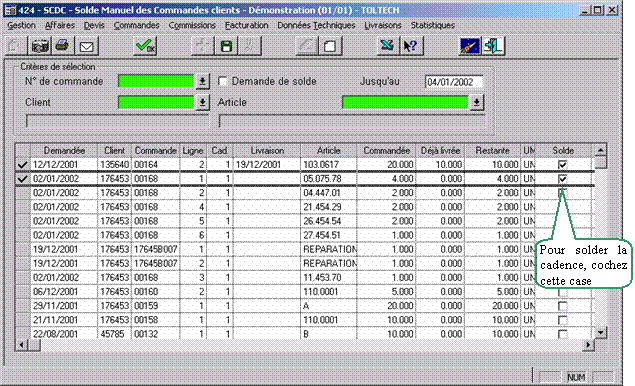
Task: Open the Livraisons menu
Action: (x=383, y=25)
